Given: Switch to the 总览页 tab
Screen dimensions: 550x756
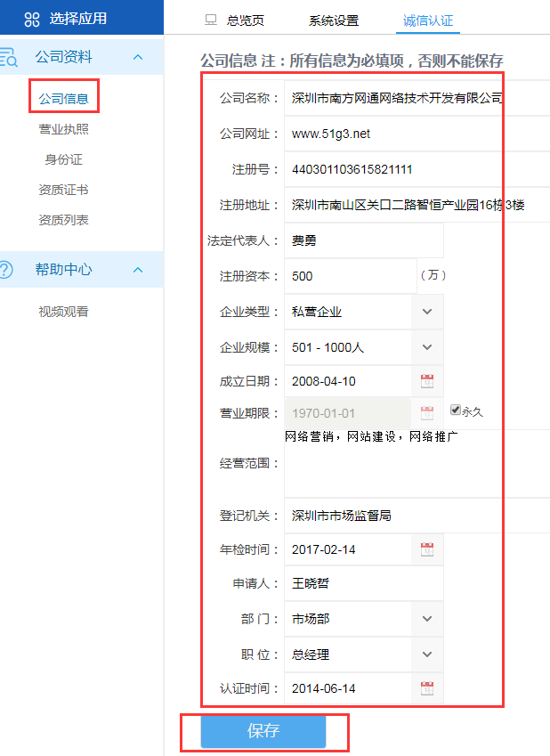Looking at the screenshot, I should point(246,20).
